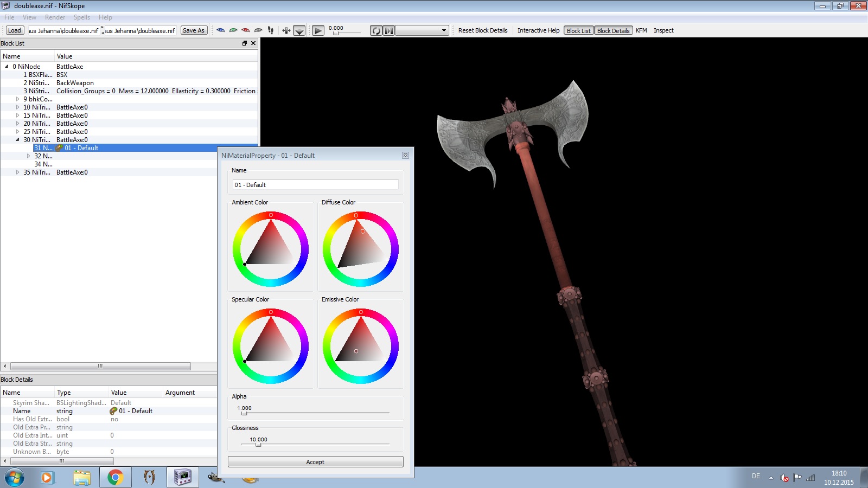
Task: Click the Diffuse Color wheel
Action: [361, 249]
